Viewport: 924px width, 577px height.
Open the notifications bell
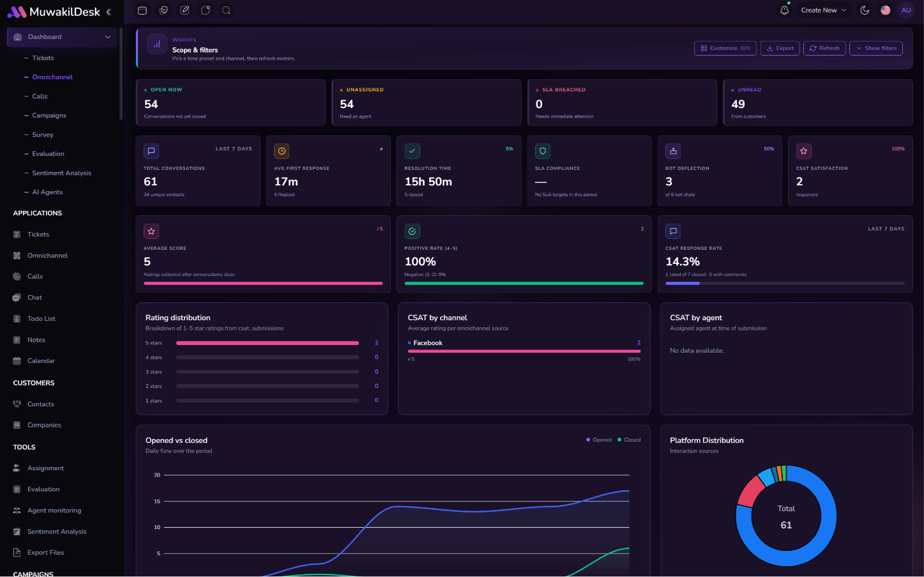point(784,10)
